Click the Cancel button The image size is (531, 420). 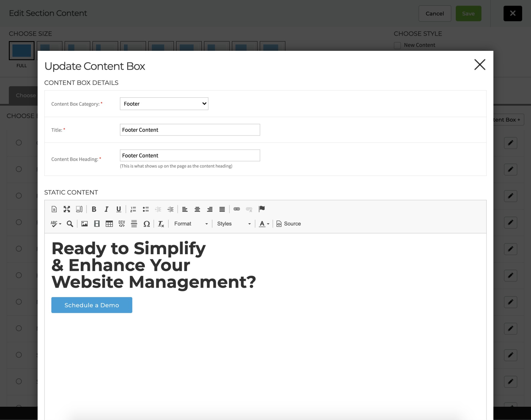click(x=435, y=14)
